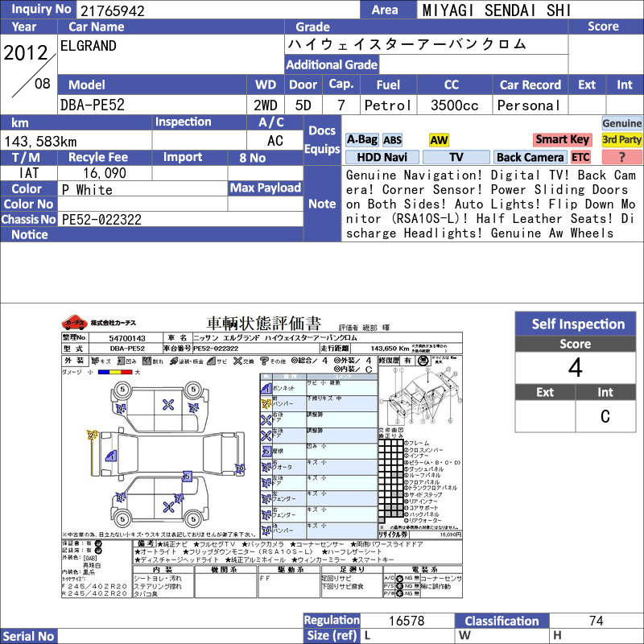Click the Genuine legend badge

pos(621,123)
